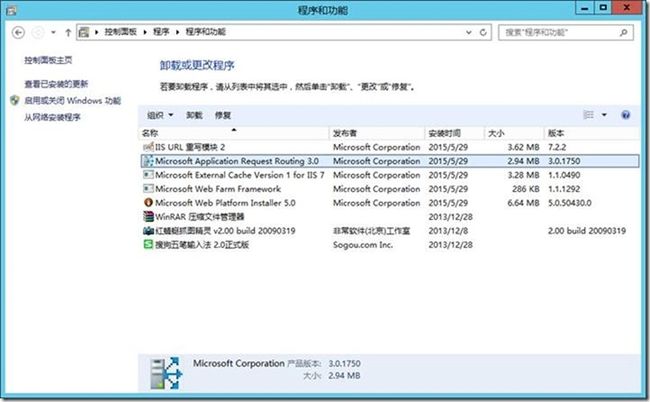Minimize the 程序和功能 window
The image size is (650, 402).
(x=585, y=8)
